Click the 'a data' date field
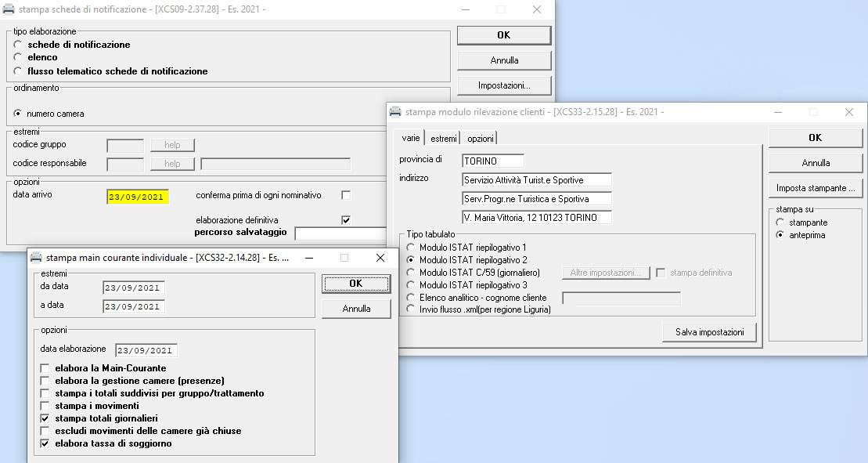Image resolution: width=868 pixels, height=463 pixels. (x=133, y=307)
